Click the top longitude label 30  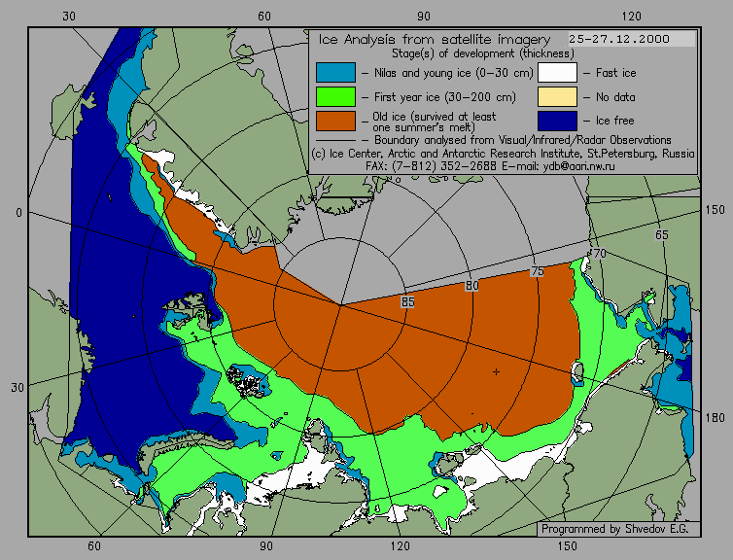69,17
